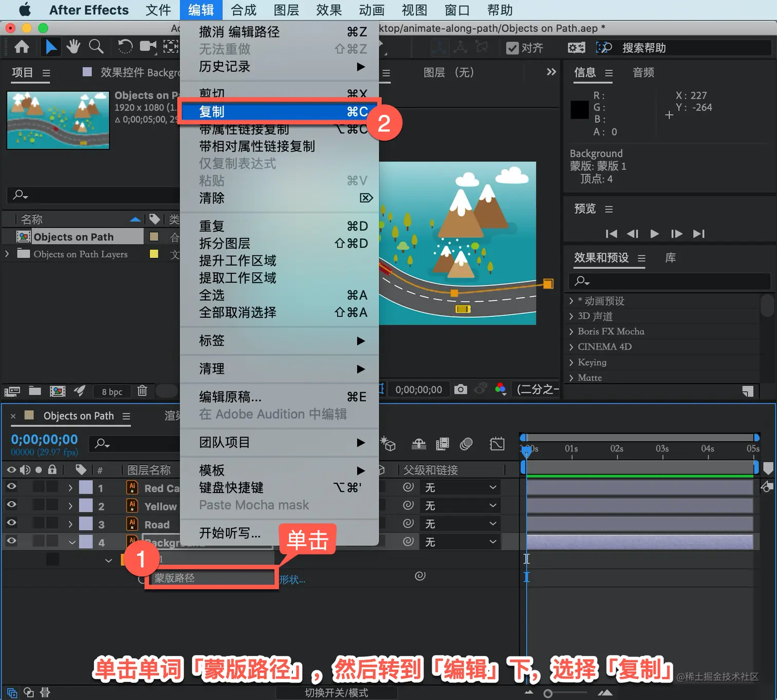Click the pick whip icon for the Road layer

click(x=409, y=523)
